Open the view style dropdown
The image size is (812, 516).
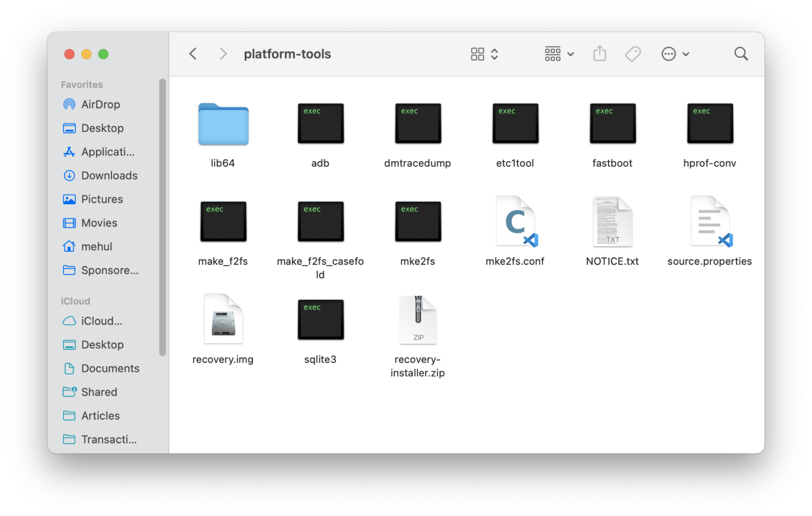[558, 53]
